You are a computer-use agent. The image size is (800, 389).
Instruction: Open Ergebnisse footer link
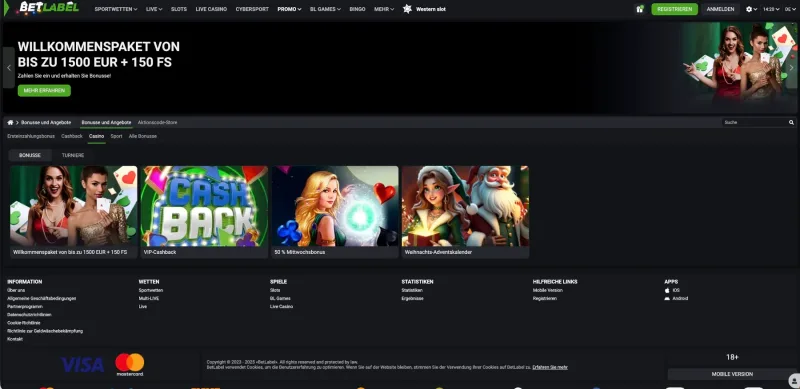click(412, 298)
